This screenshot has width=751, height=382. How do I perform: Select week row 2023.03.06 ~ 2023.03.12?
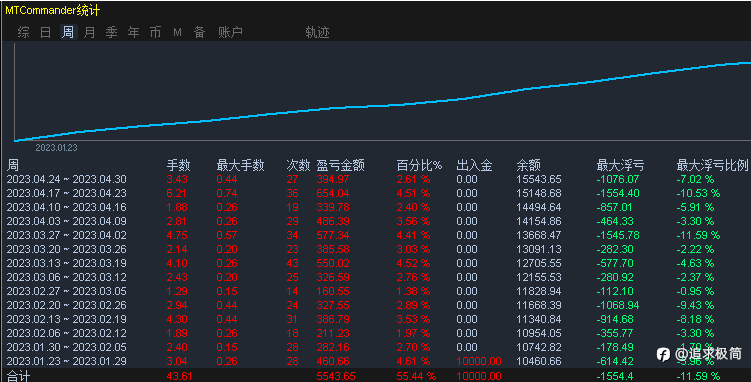(x=376, y=277)
